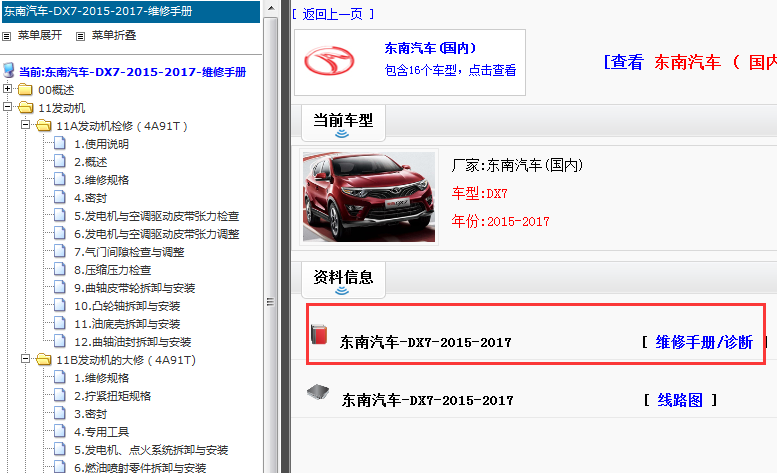
Task: Click the document icon for 4.专用工具
Action: pos(59,431)
